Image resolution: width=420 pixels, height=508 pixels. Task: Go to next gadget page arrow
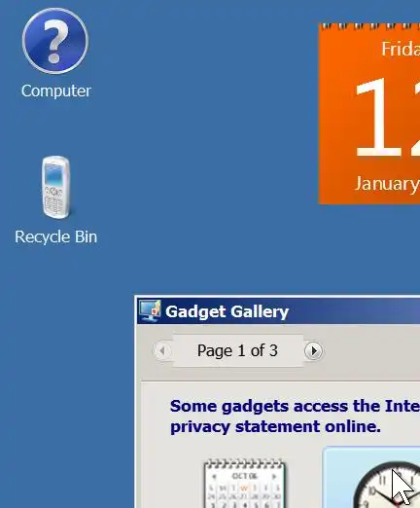(313, 350)
